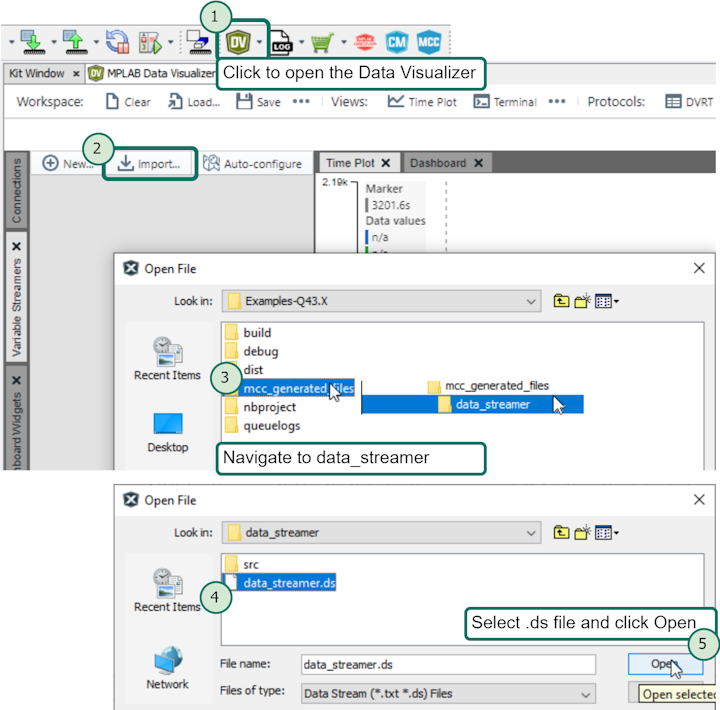Open view menu icon in Examples-Q43.X dialog

pos(607,301)
